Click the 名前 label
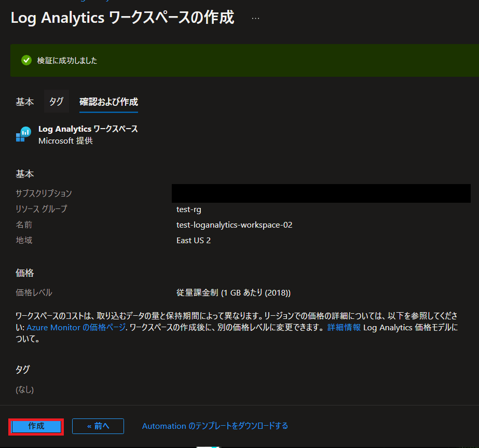 pos(24,225)
